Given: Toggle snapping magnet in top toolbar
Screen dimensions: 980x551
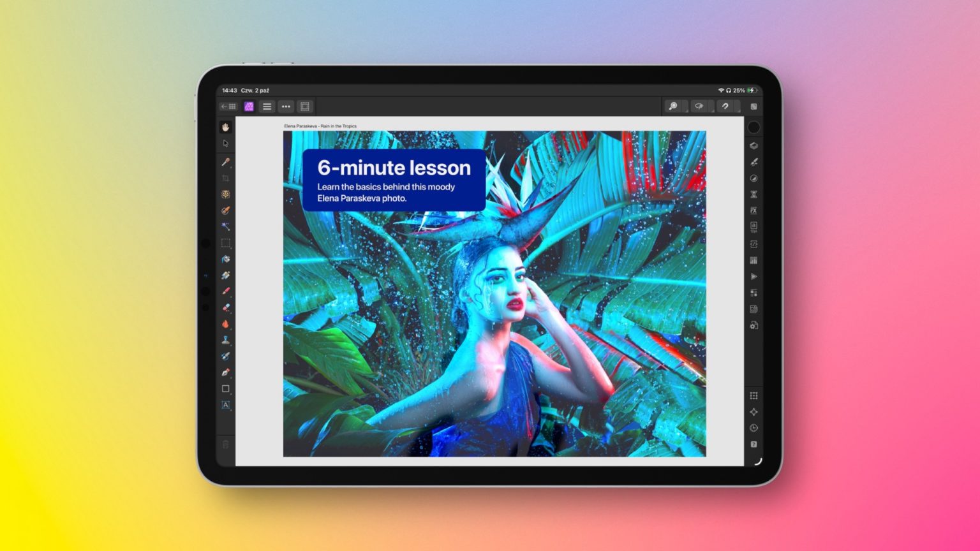Looking at the screenshot, I should point(725,107).
